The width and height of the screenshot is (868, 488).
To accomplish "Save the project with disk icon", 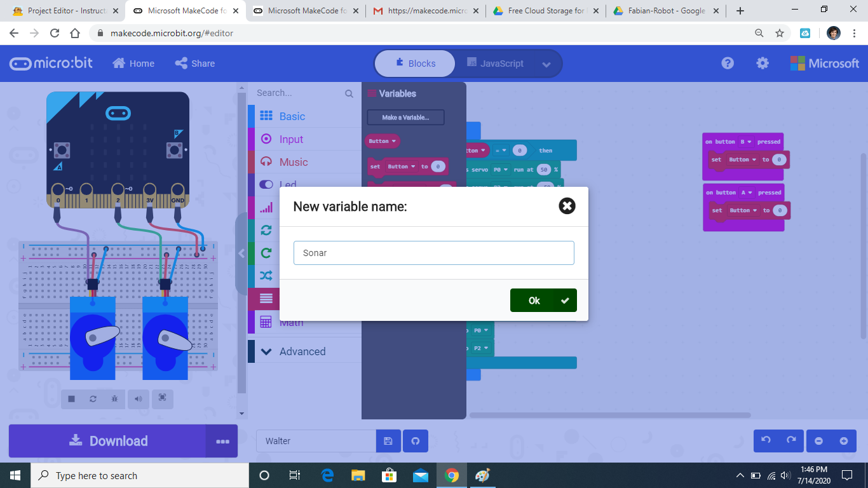I will click(x=388, y=441).
